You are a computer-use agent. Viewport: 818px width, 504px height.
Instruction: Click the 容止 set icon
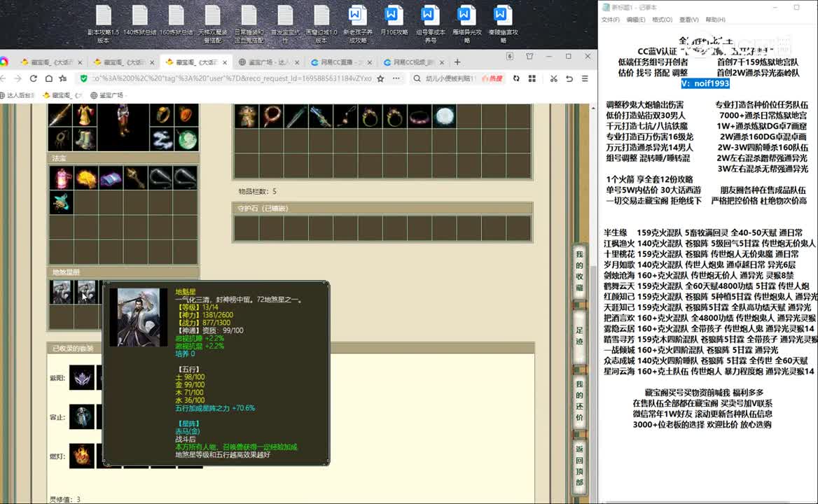pos(82,417)
